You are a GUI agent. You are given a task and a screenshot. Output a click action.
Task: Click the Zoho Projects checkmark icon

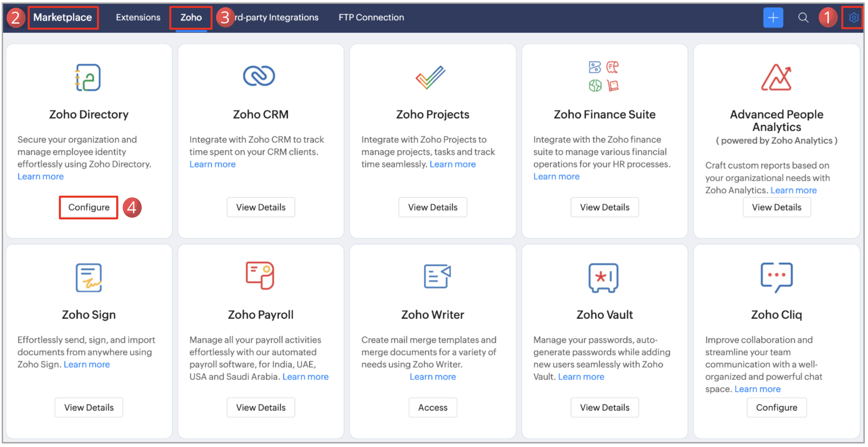click(x=431, y=77)
